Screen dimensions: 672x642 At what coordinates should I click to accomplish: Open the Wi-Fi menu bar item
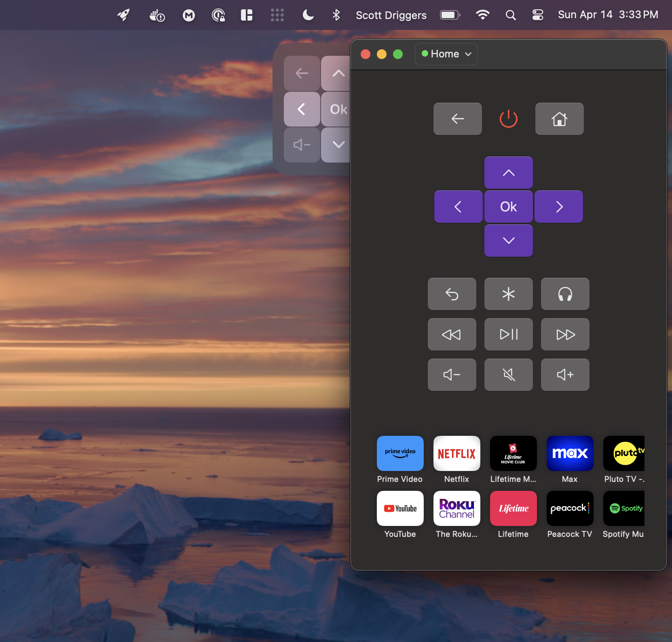point(483,15)
